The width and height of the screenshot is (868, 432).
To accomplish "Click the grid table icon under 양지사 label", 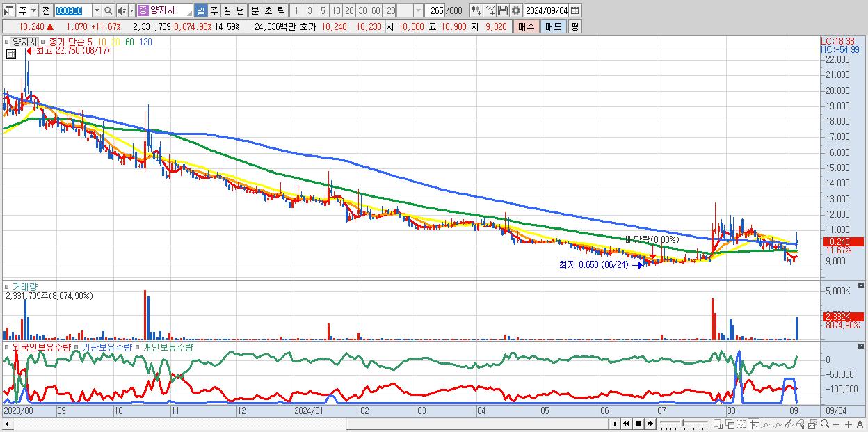I will click(x=10, y=54).
